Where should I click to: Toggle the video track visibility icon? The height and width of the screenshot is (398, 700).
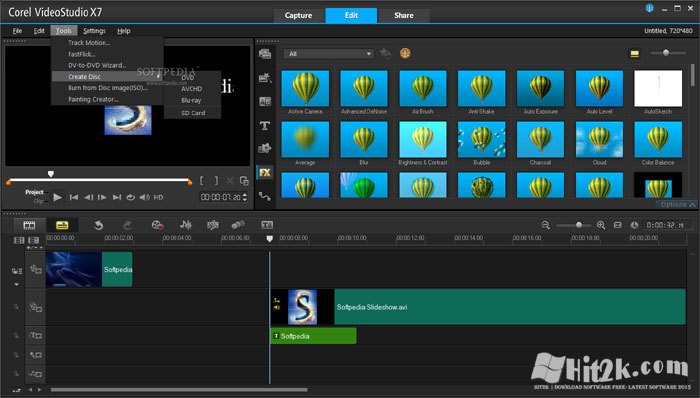click(x=35, y=269)
